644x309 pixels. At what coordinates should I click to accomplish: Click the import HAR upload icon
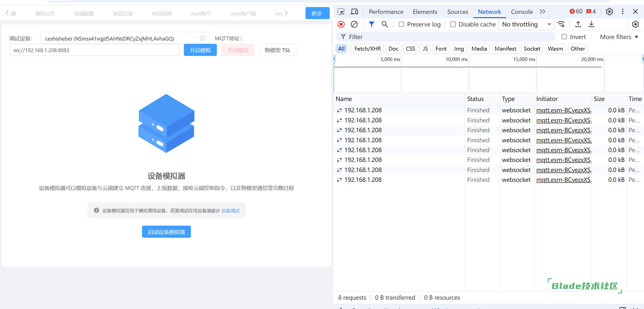click(578, 24)
